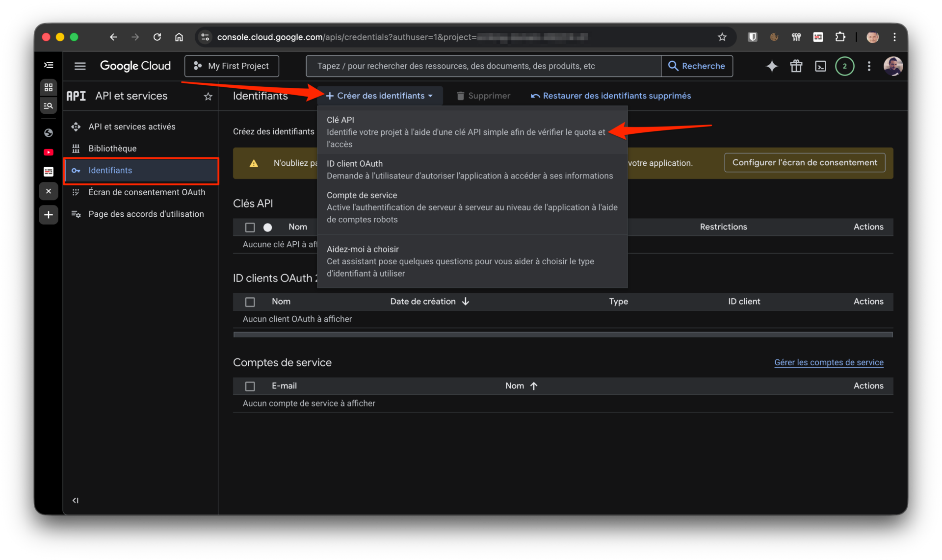Click the resource search input field
The width and height of the screenshot is (942, 560).
click(x=483, y=66)
